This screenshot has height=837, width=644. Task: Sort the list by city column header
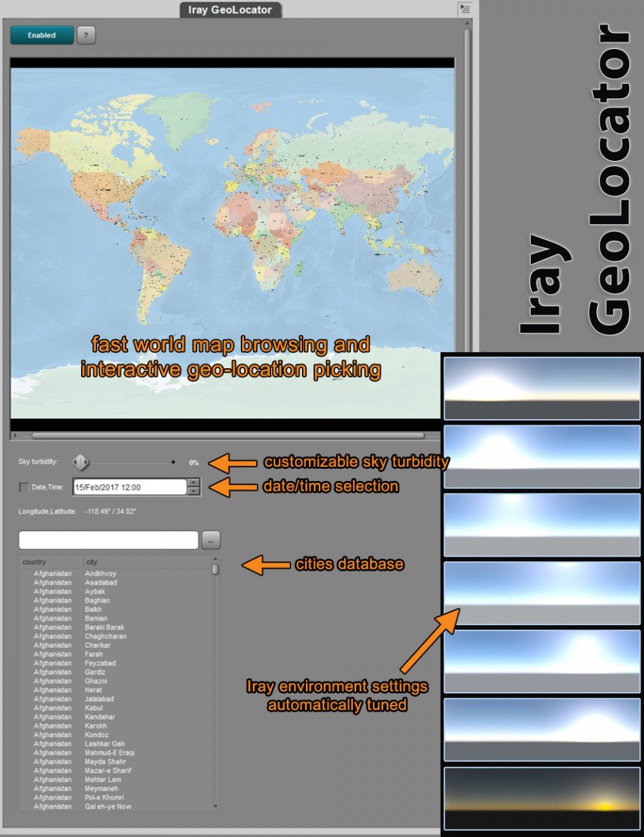click(x=147, y=562)
